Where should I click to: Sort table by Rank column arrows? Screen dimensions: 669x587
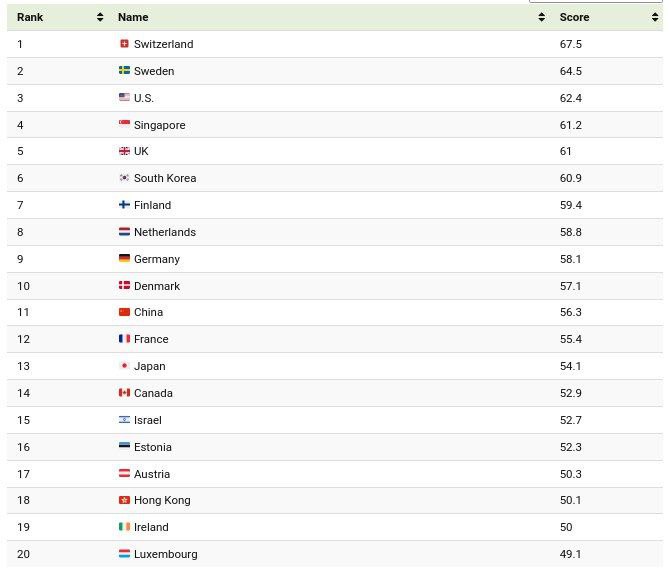click(100, 17)
